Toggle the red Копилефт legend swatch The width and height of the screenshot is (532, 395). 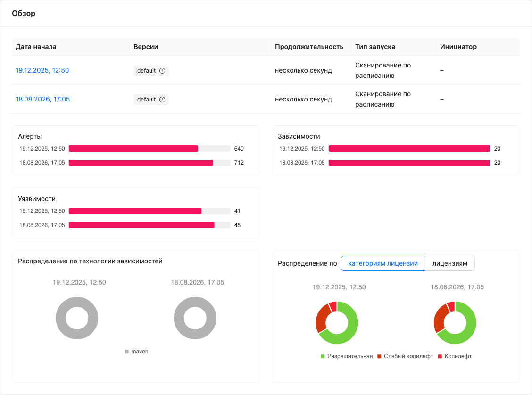[x=440, y=357]
